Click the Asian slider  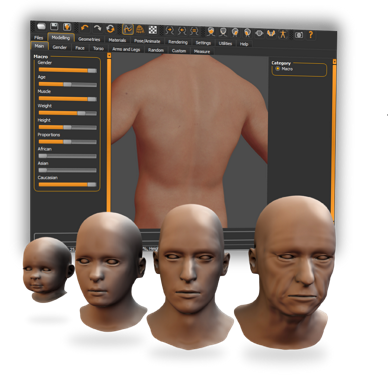[x=68, y=170]
